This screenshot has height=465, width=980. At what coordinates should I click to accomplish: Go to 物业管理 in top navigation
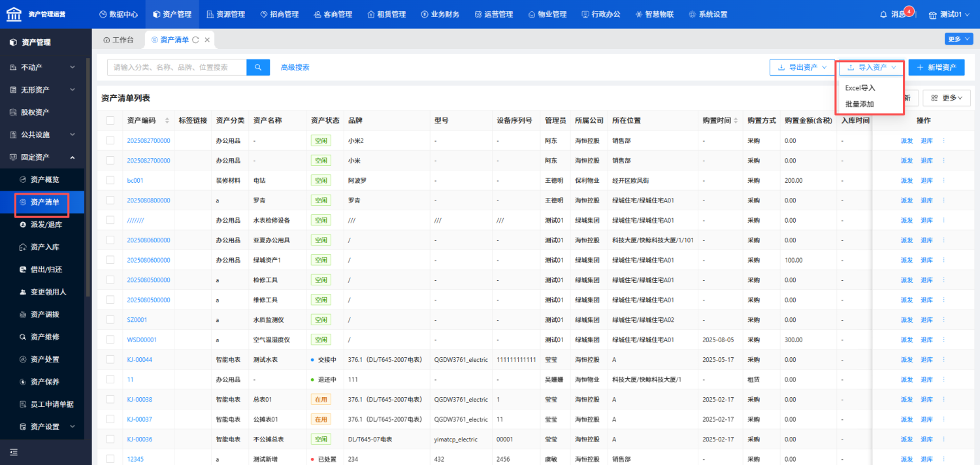(x=547, y=14)
